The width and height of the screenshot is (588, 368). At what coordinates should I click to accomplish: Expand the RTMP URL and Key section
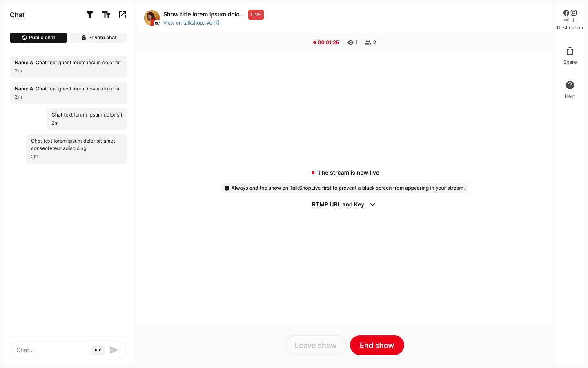[x=343, y=204]
